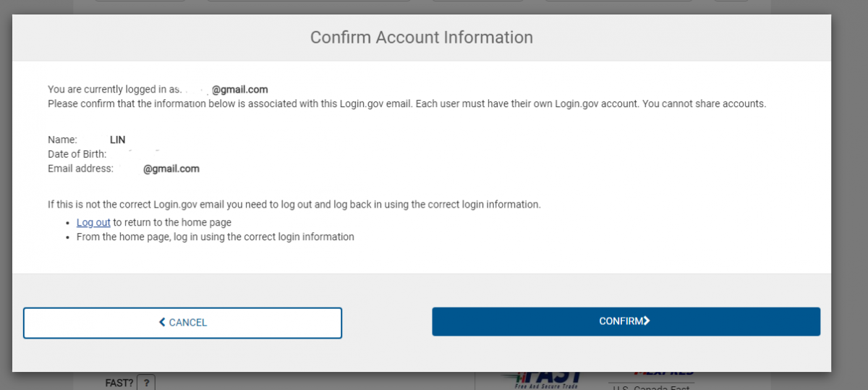Click the CONFIRM button
The image size is (868, 390).
point(626,321)
